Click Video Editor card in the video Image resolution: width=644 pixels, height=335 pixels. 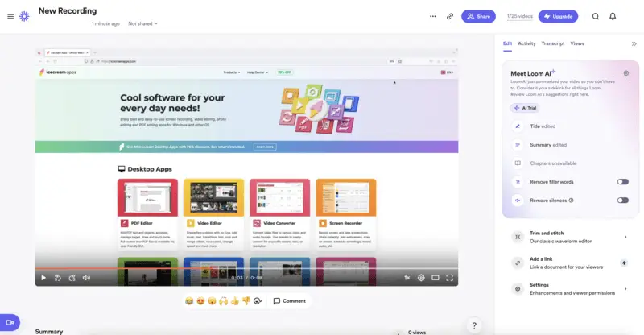point(213,214)
